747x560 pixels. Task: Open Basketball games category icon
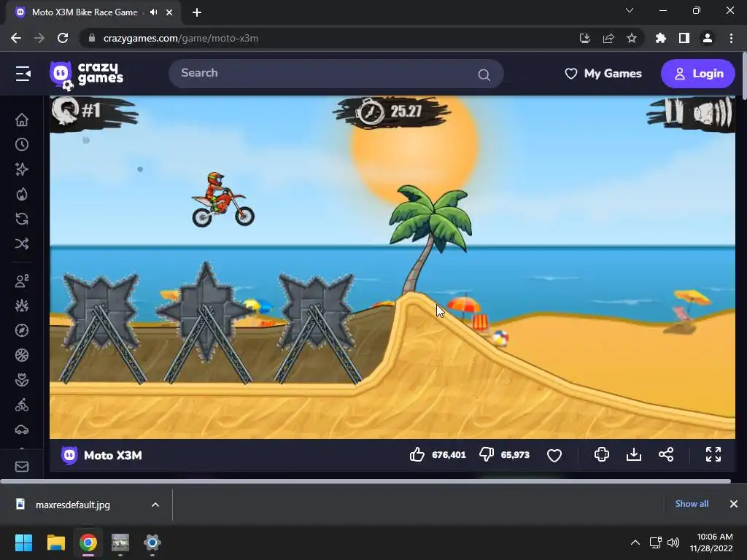coord(22,355)
